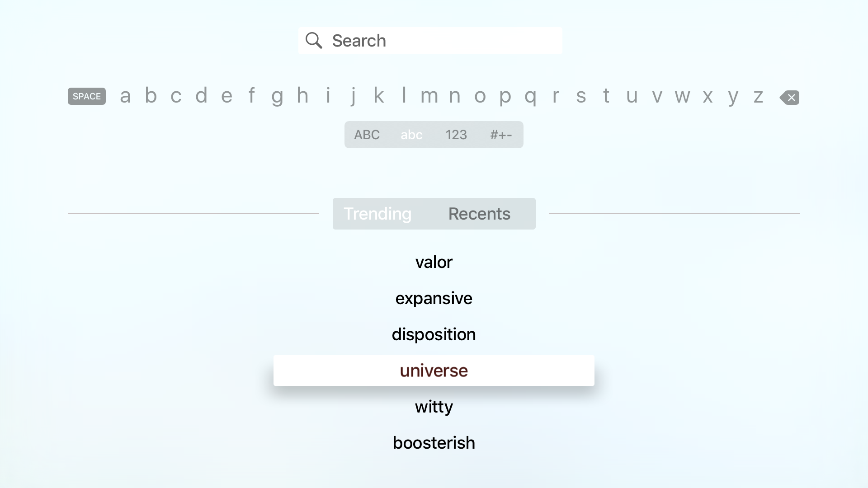Switch keyboard to uppercase ABC mode
The height and width of the screenshot is (488, 868).
367,134
